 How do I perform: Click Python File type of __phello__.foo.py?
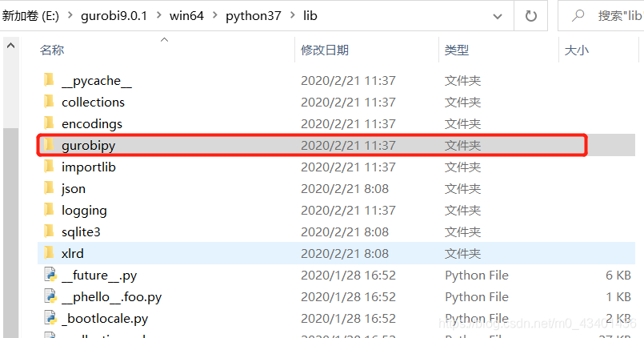pyautogui.click(x=477, y=296)
